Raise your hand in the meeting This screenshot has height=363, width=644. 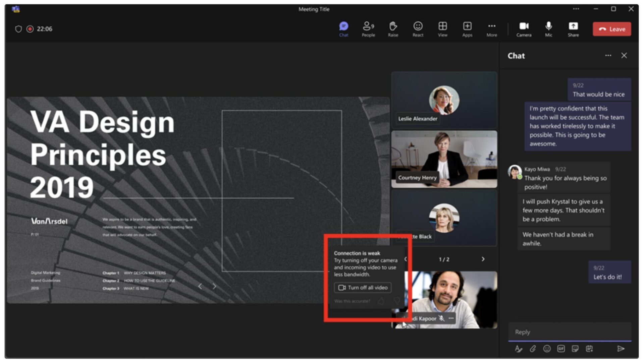(393, 29)
